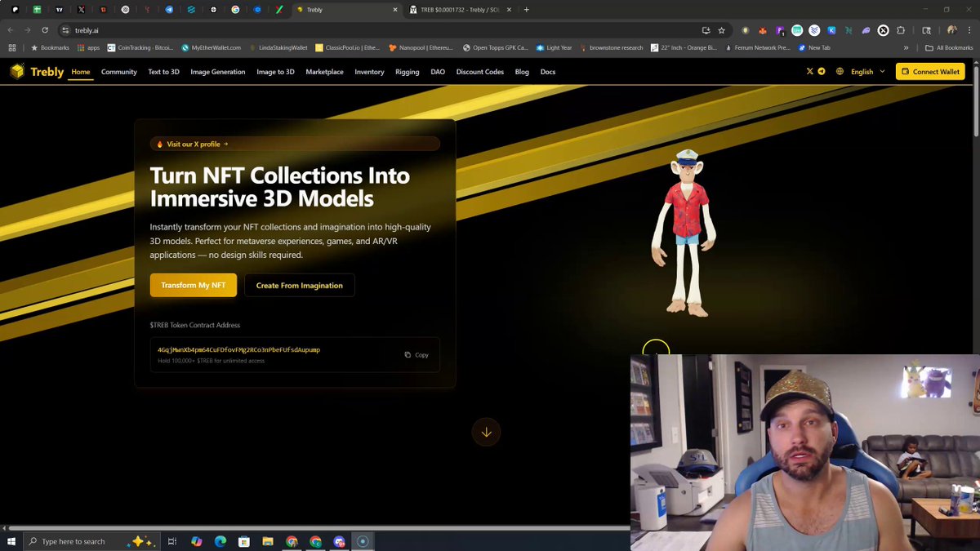This screenshot has width=980, height=551.
Task: Copy the $TREB contract address
Action: (416, 355)
